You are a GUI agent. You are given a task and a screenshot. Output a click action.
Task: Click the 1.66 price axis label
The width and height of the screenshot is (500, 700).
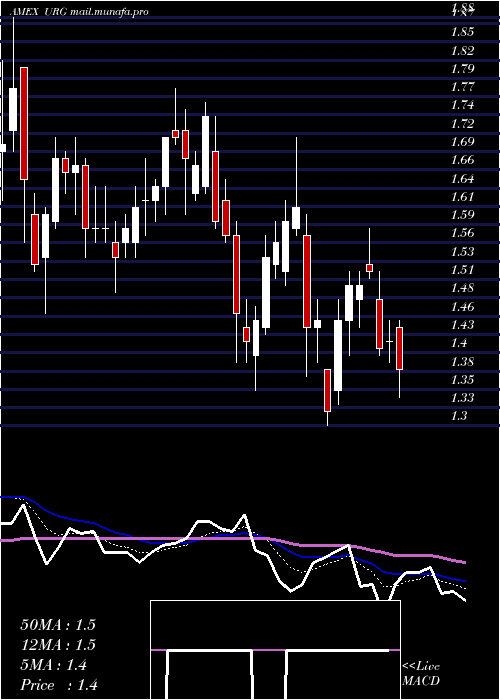point(462,160)
